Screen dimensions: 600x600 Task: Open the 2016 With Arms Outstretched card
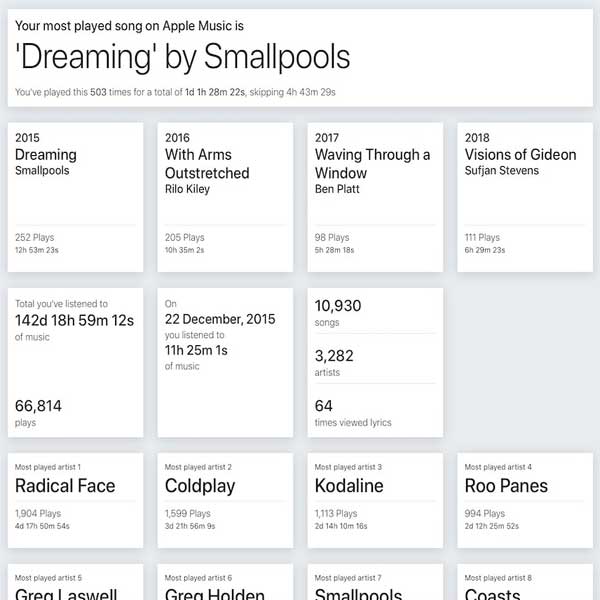225,197
